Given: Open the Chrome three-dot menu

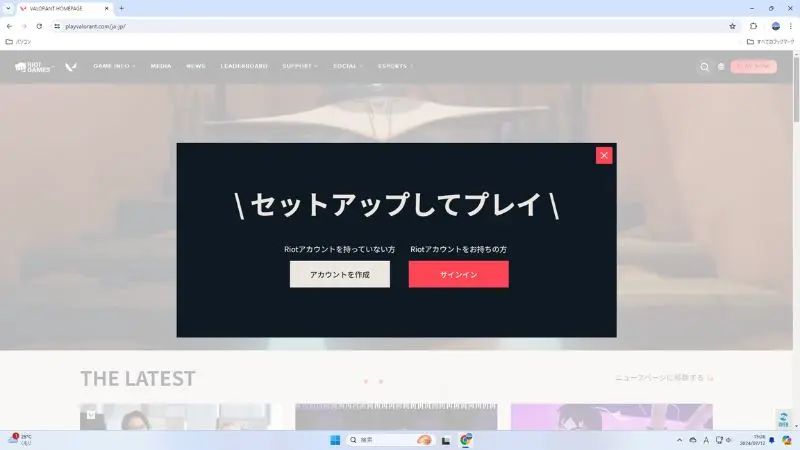Looking at the screenshot, I should [790, 26].
